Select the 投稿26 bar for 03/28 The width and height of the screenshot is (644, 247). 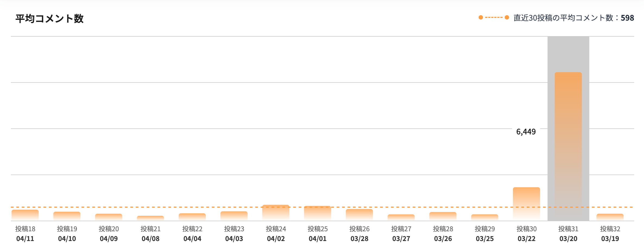(359, 214)
